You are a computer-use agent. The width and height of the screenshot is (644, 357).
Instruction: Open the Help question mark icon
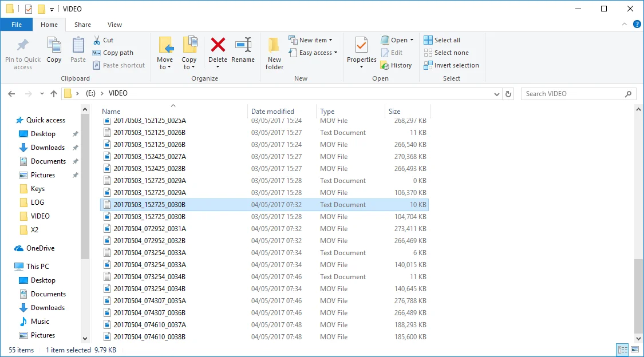[x=637, y=24]
